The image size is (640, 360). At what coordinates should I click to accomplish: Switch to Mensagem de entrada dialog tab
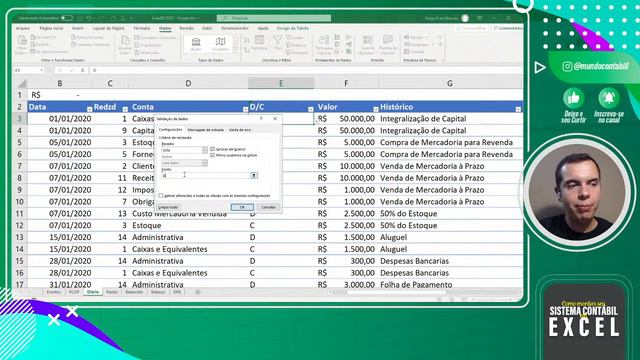(205, 130)
